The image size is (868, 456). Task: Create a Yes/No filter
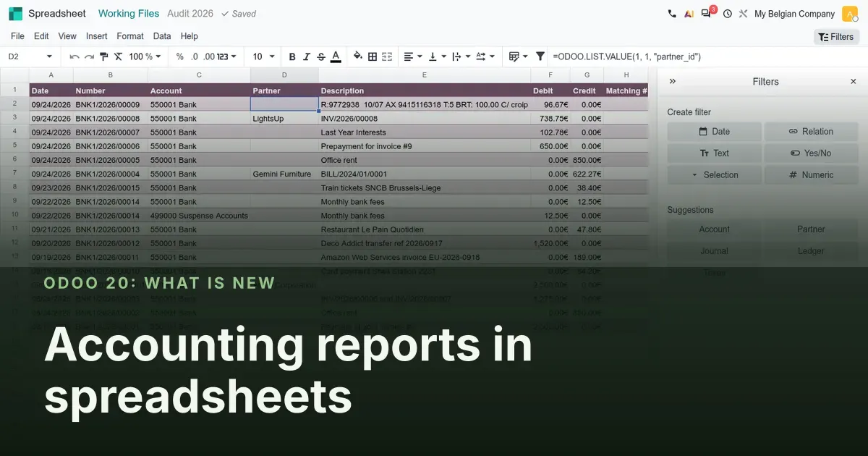tap(811, 153)
